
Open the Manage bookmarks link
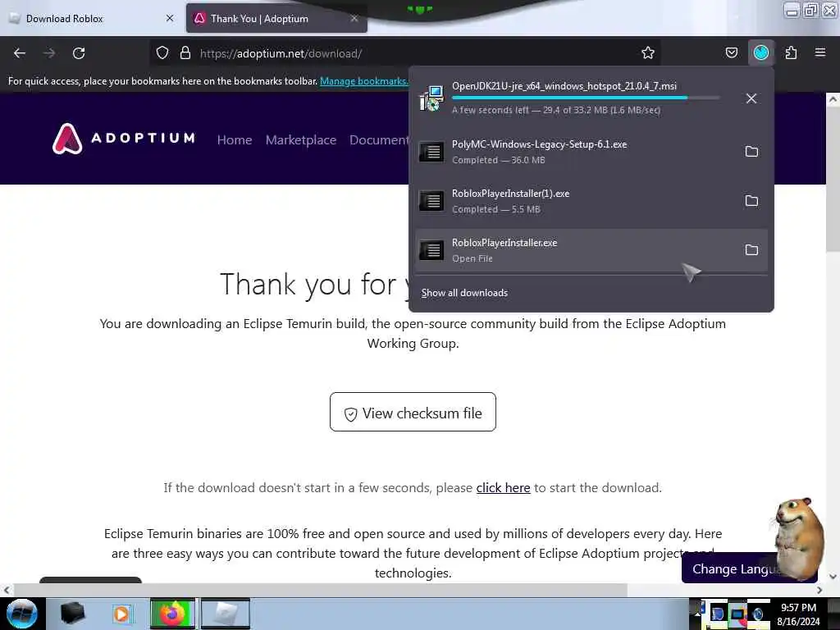[x=364, y=81]
